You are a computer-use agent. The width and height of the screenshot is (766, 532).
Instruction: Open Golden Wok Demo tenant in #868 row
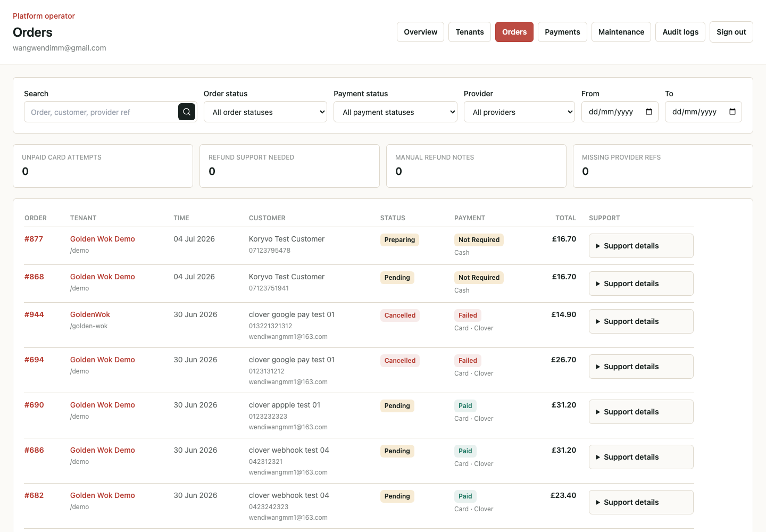[103, 277]
